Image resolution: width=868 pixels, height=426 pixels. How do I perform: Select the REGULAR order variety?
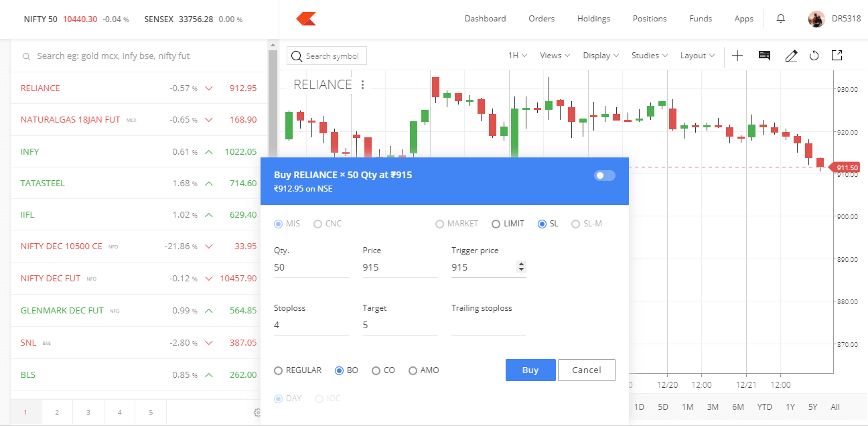279,370
